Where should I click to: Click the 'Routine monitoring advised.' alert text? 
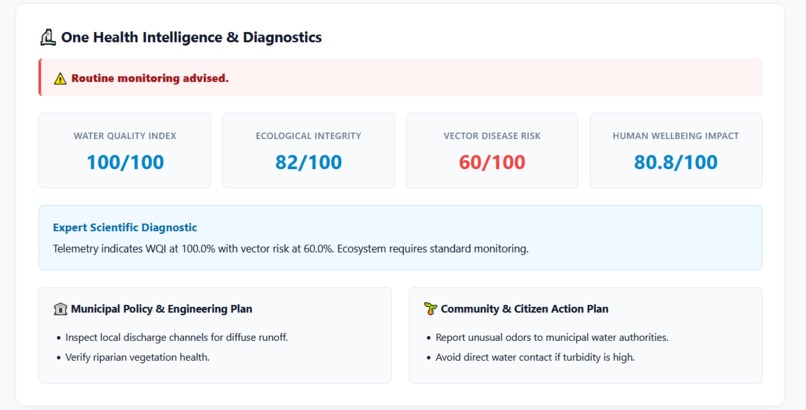(x=150, y=79)
